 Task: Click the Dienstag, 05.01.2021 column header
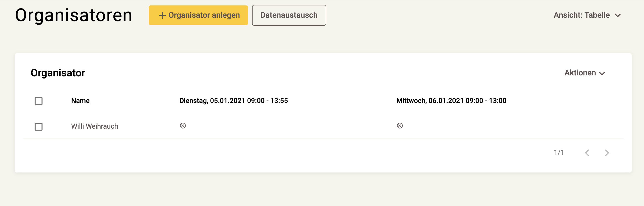point(234,101)
